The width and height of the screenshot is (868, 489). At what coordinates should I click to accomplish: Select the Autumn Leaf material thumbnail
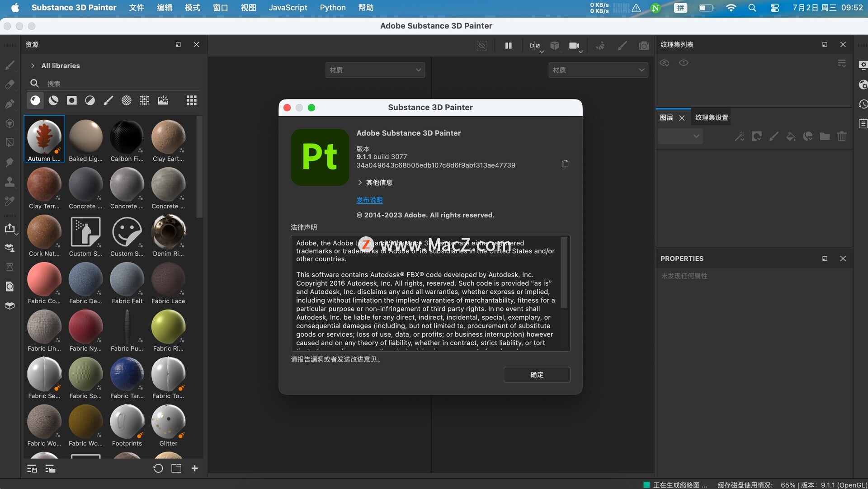(x=44, y=139)
